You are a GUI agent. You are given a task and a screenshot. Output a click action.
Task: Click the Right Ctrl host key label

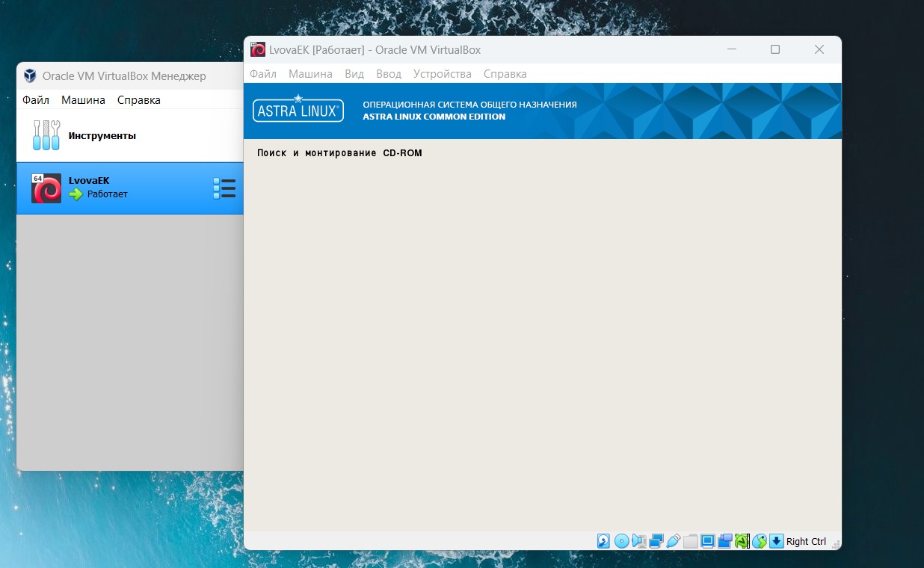pyautogui.click(x=807, y=542)
